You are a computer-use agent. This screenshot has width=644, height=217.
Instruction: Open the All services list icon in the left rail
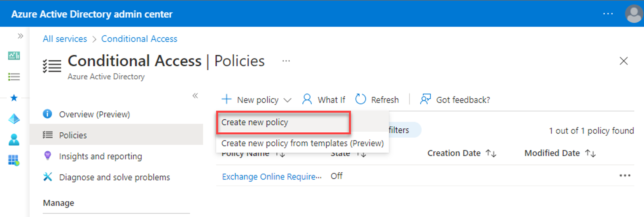click(14, 77)
